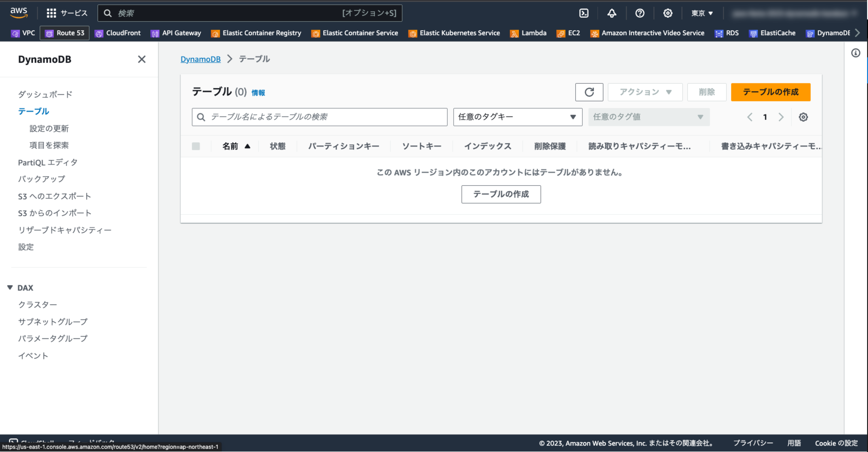Open the VPC service shortcut
Viewport: 868px width, 452px height.
click(23, 33)
